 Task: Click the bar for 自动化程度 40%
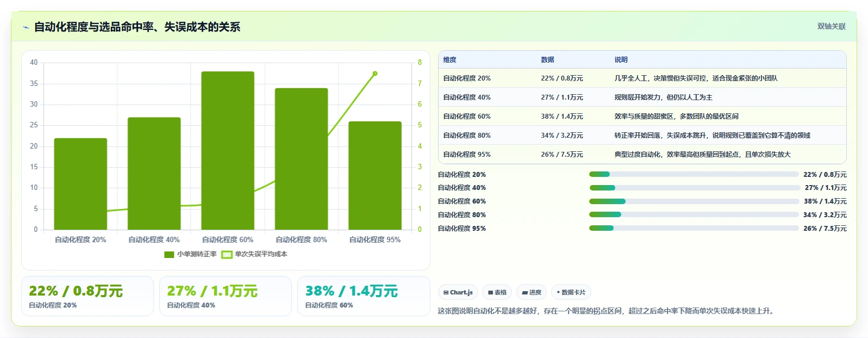click(154, 174)
